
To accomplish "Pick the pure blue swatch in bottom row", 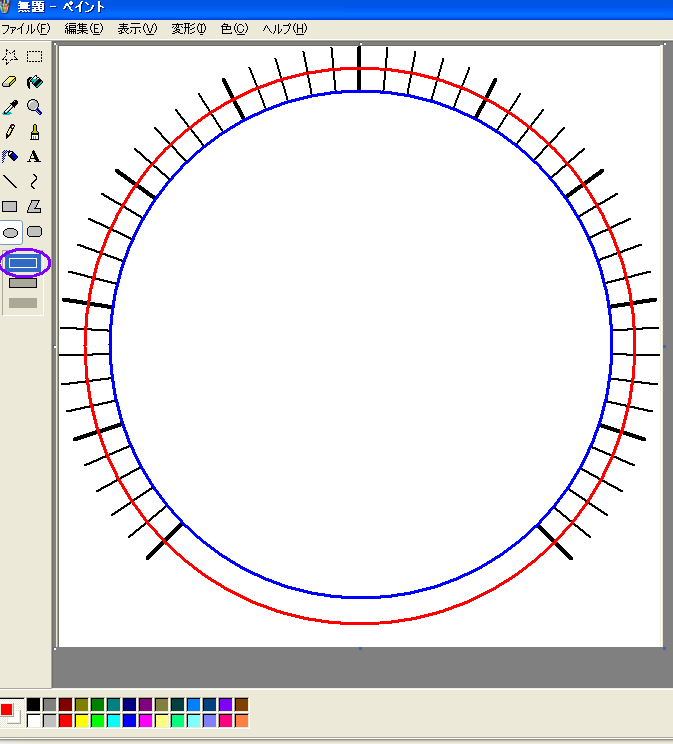I will click(x=130, y=721).
